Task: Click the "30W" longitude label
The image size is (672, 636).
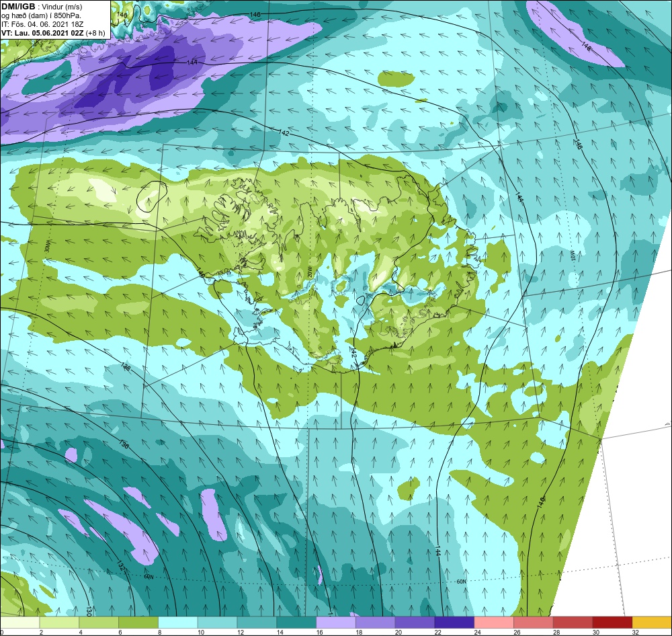Action: [x=48, y=247]
